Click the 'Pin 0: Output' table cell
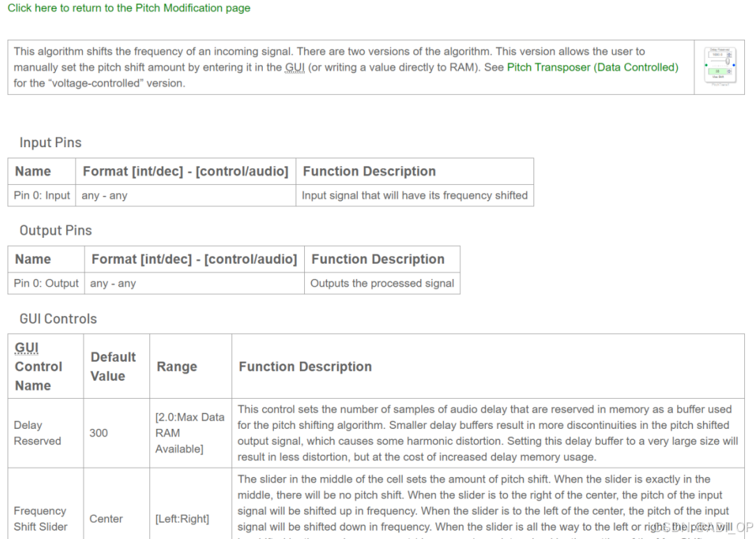This screenshot has height=539, width=756. (x=46, y=284)
